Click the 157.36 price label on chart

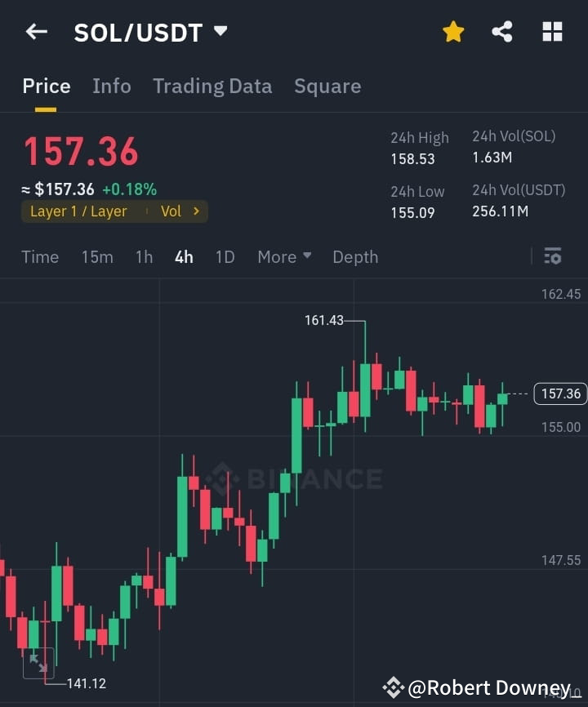click(x=559, y=394)
